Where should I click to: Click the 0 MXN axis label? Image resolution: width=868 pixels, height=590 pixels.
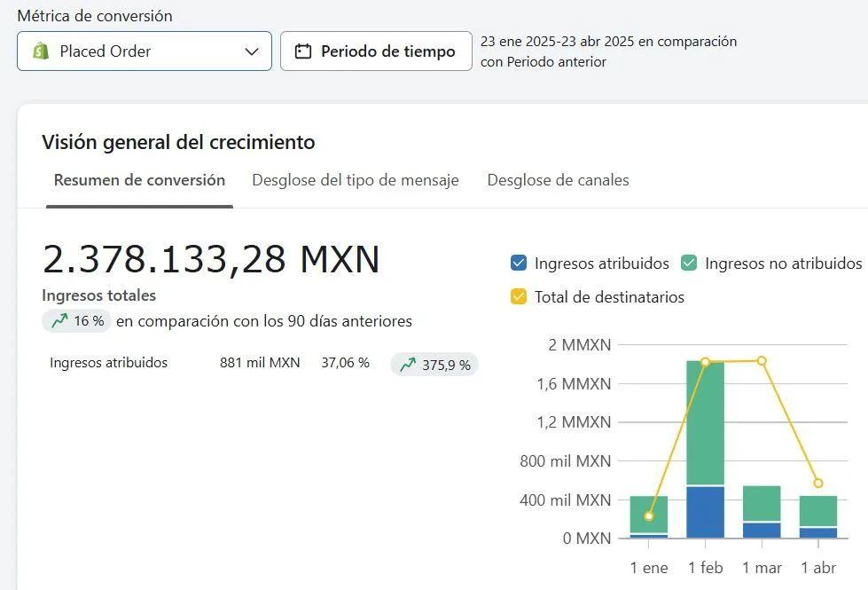click(x=587, y=539)
